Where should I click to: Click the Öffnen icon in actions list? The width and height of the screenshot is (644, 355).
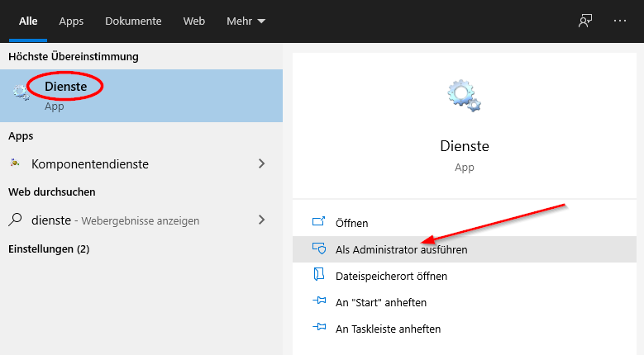point(319,223)
